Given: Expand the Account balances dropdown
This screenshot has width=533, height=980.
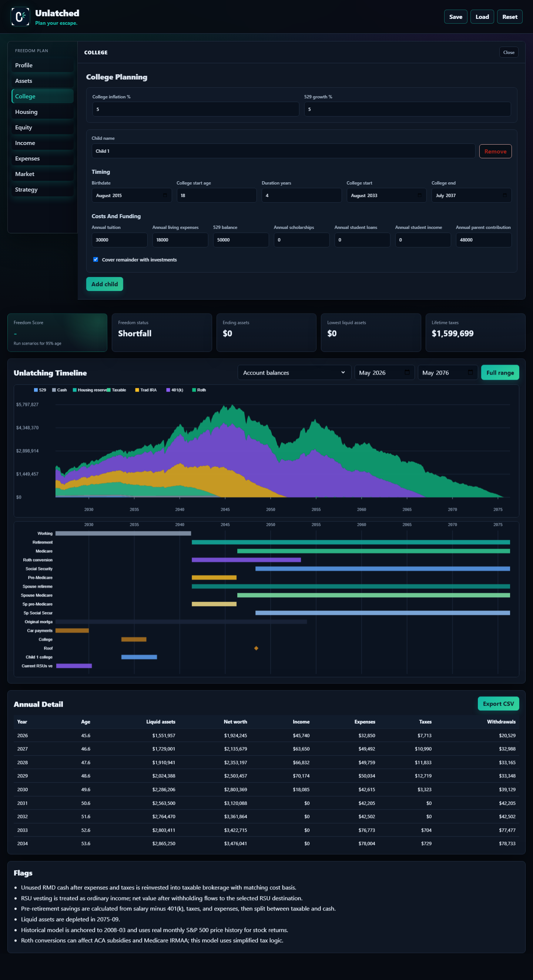Looking at the screenshot, I should [294, 372].
